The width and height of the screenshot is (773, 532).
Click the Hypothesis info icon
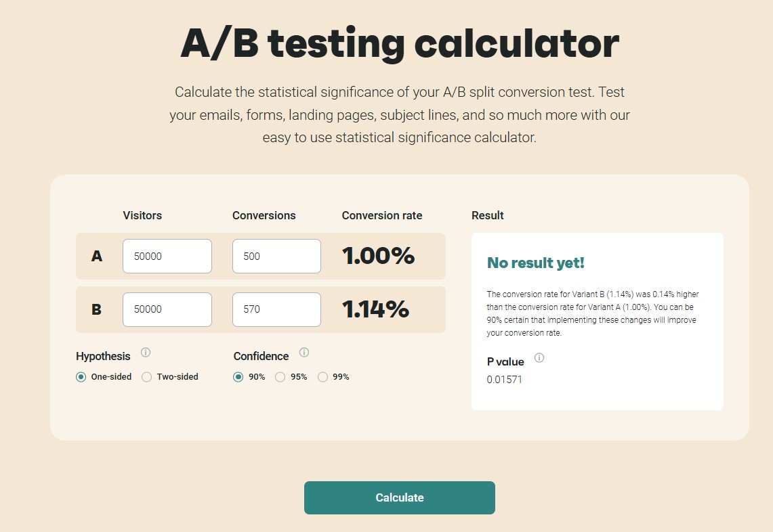pos(146,353)
